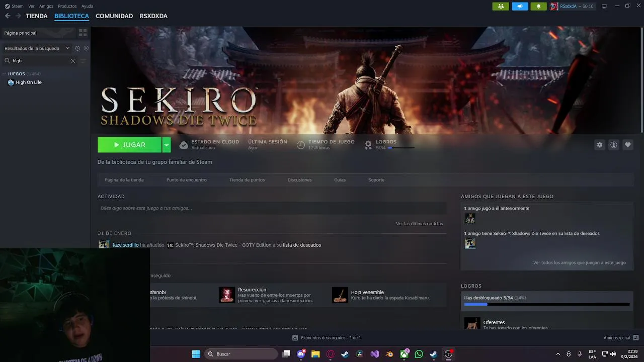
Task: Show hidden system tray icons chevron
Action: (x=557, y=354)
